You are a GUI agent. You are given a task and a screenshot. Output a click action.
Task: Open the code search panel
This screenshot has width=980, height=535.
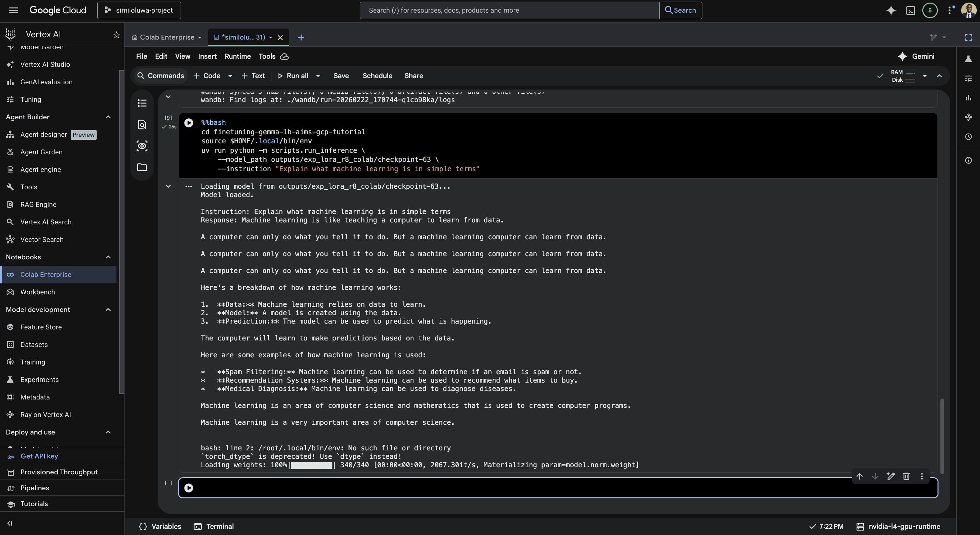pyautogui.click(x=142, y=125)
